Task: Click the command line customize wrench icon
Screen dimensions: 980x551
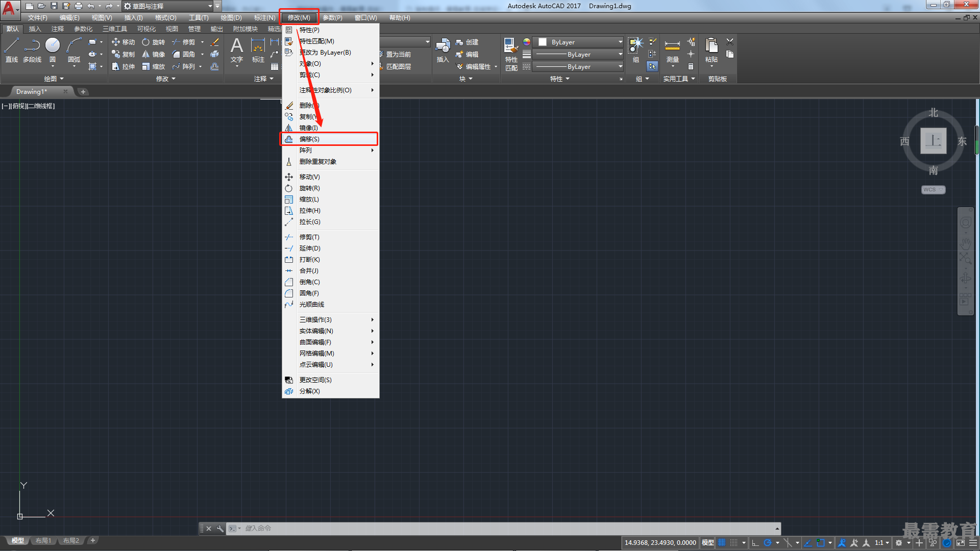Action: 220,529
